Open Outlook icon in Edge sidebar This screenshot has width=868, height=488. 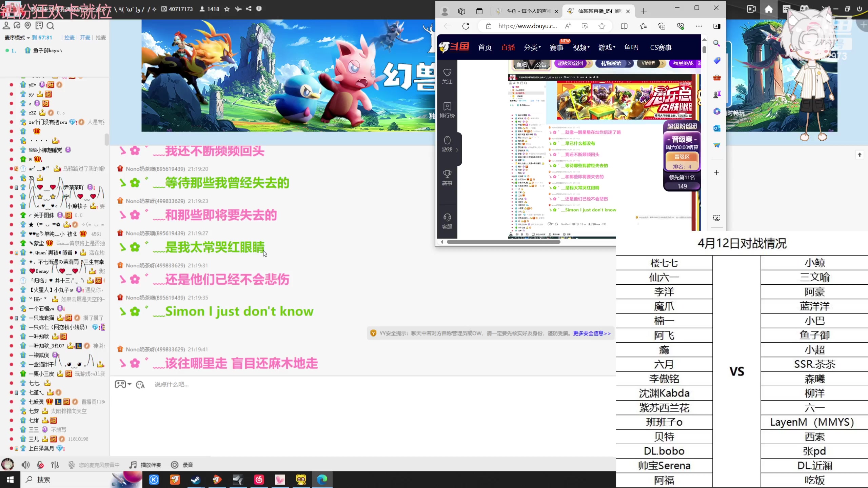717,128
